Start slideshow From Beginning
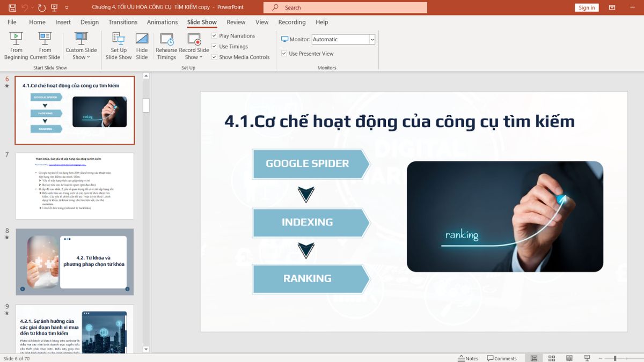This screenshot has height=362, width=644. coord(16,45)
